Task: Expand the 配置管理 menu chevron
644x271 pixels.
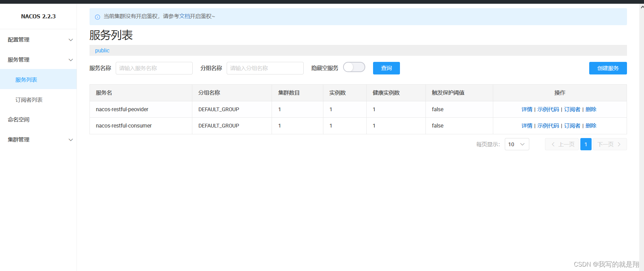Action: (x=71, y=40)
